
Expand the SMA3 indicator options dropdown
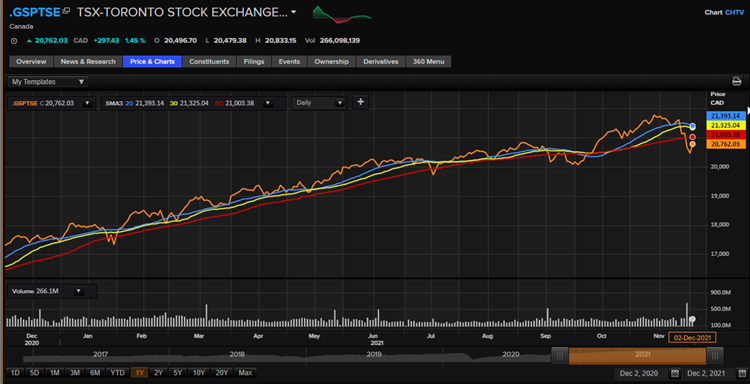coord(267,103)
